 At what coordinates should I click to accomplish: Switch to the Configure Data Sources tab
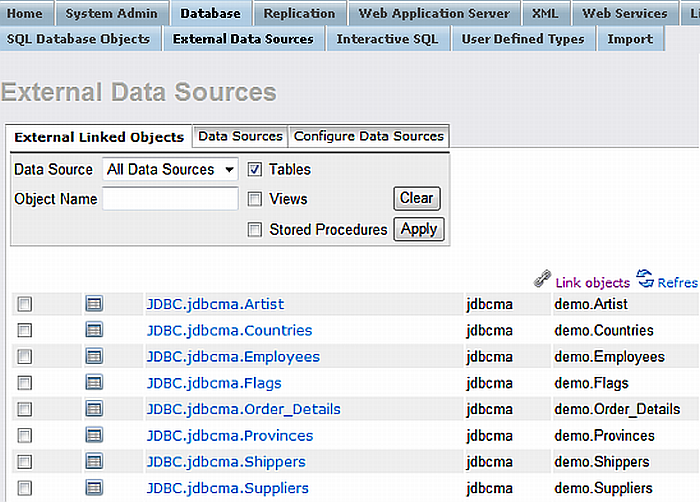(x=368, y=136)
